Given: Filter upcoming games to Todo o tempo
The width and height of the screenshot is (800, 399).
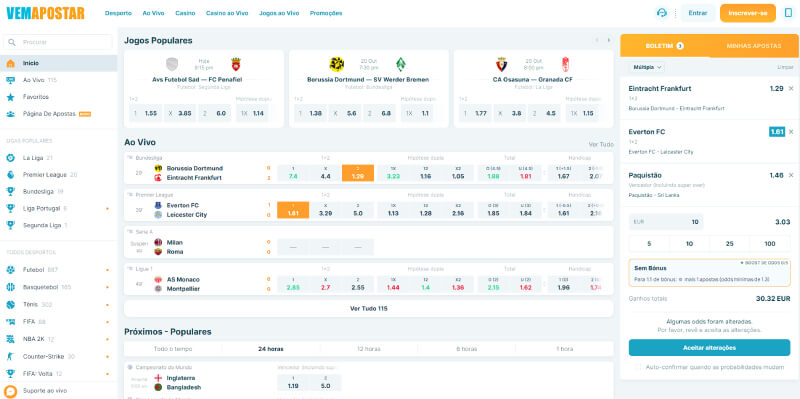Looking at the screenshot, I should 173,349.
